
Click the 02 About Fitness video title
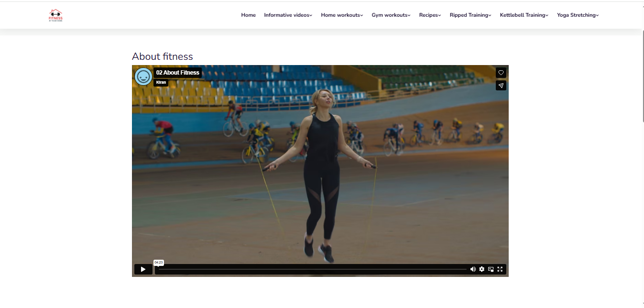click(x=177, y=73)
